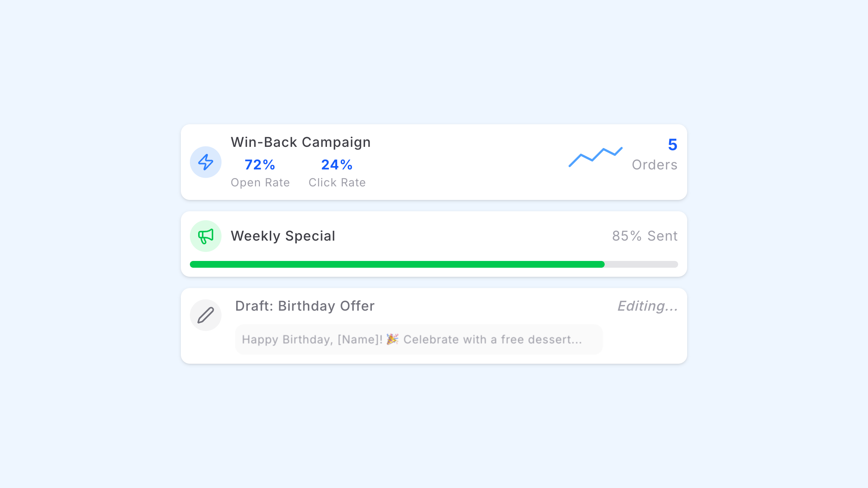Click the green megaphone icon
Viewport: 868px width, 488px height.
tap(206, 236)
